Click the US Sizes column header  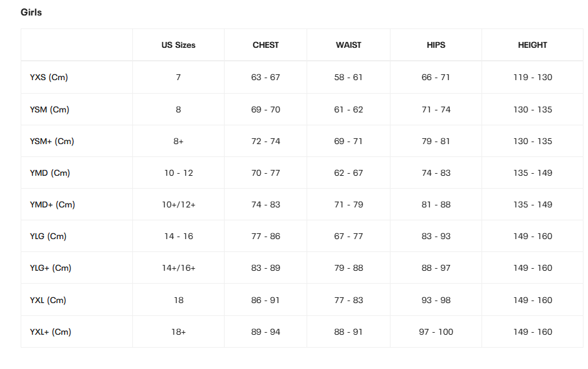[178, 45]
